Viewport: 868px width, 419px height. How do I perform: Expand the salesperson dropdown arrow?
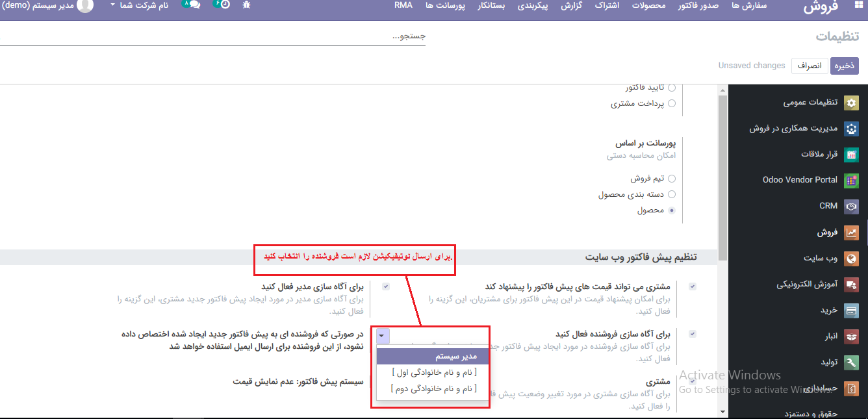click(x=383, y=336)
